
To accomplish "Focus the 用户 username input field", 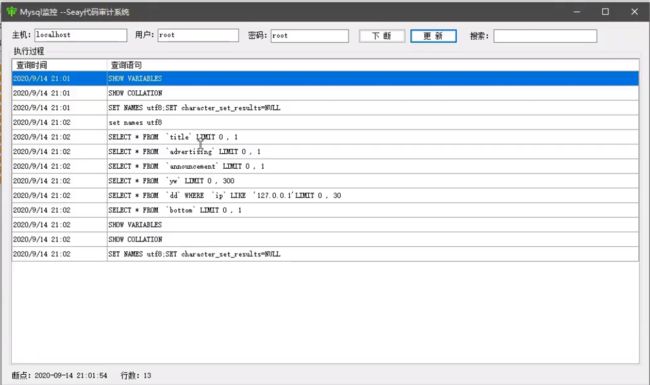I will [198, 35].
